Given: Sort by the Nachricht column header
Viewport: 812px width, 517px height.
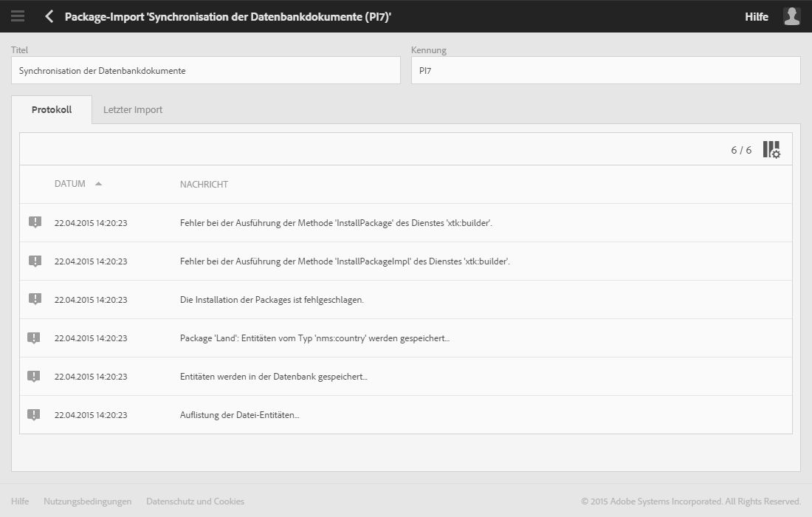Looking at the screenshot, I should pos(204,185).
